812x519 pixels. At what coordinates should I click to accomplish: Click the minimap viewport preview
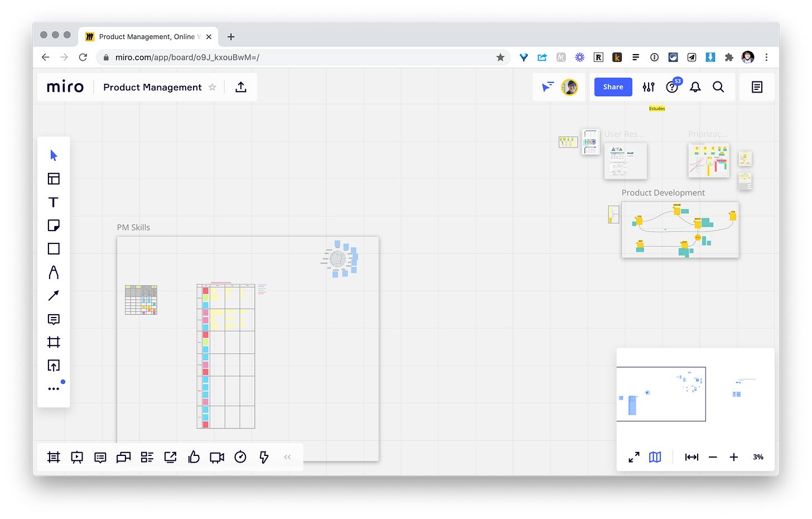661,394
